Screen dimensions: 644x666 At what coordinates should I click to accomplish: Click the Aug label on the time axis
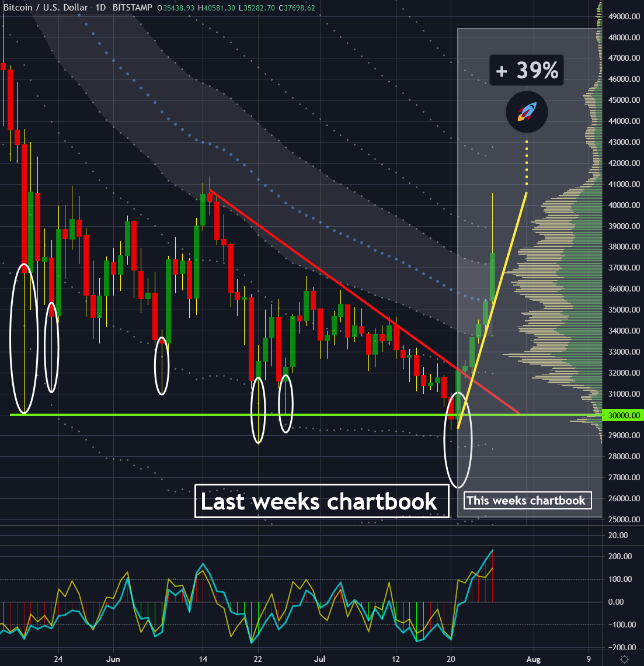tap(533, 658)
